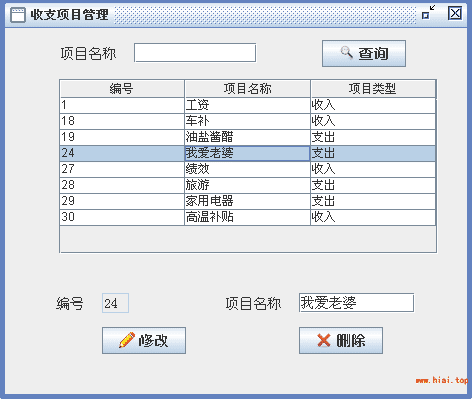
Task: Focus the top 项目名称 search field
Action: coord(195,52)
